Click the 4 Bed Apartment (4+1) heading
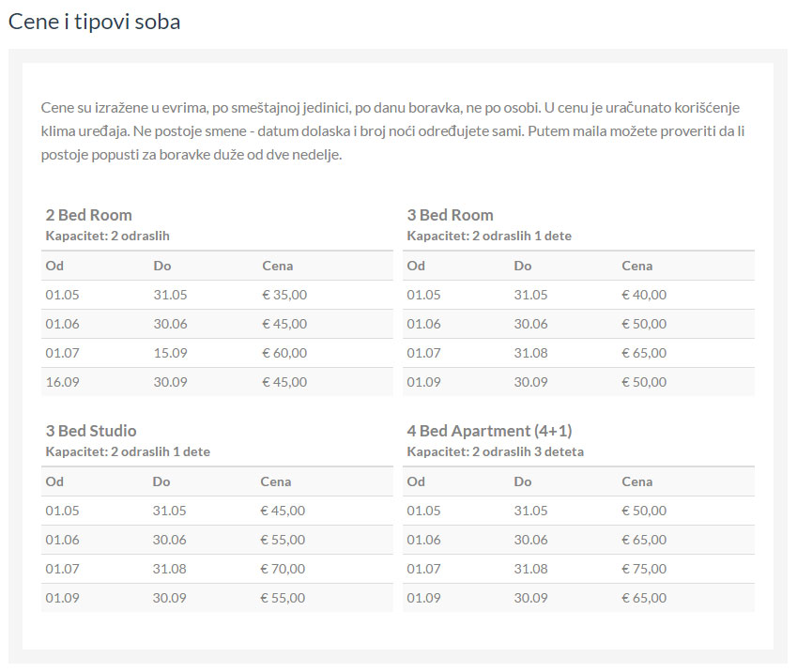Image resolution: width=797 pixels, height=672 pixels. click(489, 431)
